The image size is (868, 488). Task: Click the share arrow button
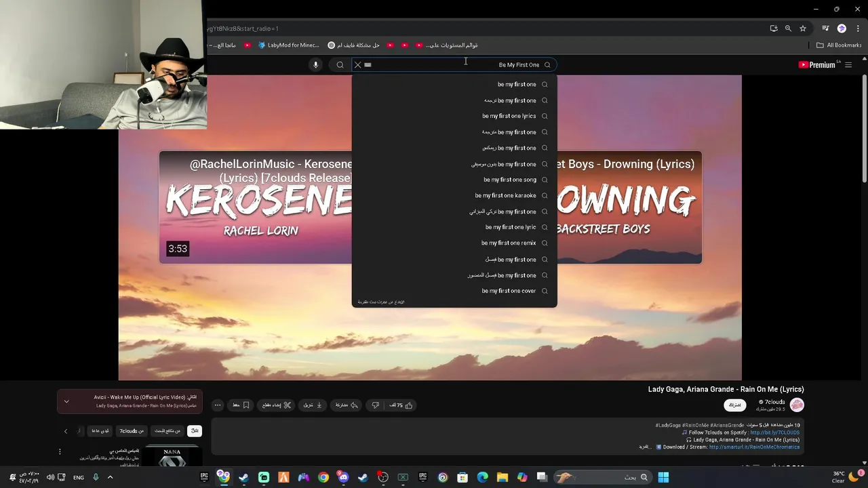(347, 405)
